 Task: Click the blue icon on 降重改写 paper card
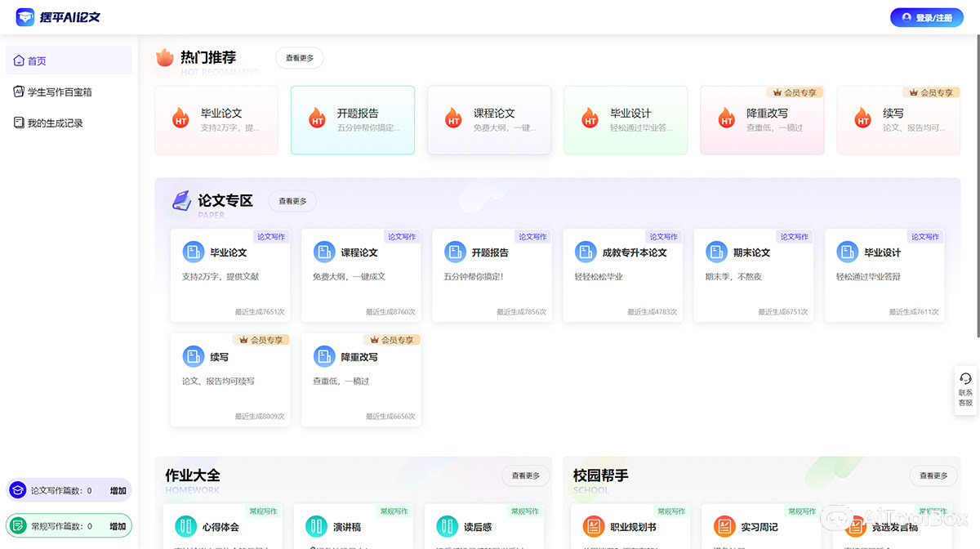pyautogui.click(x=324, y=356)
